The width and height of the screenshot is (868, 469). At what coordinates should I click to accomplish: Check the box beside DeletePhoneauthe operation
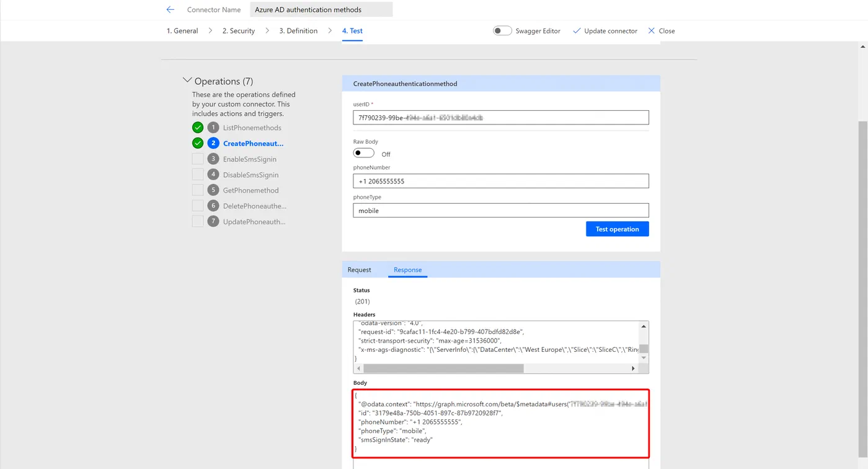tap(198, 206)
